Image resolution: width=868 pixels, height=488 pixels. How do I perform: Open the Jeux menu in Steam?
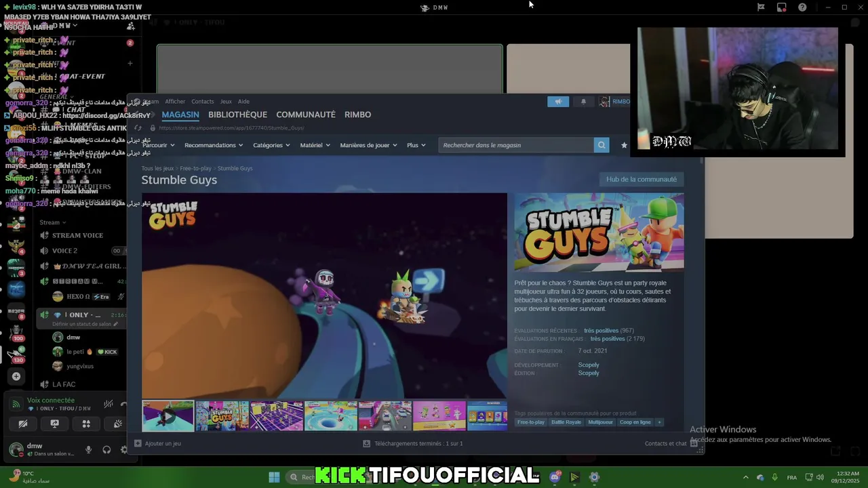tap(226, 102)
